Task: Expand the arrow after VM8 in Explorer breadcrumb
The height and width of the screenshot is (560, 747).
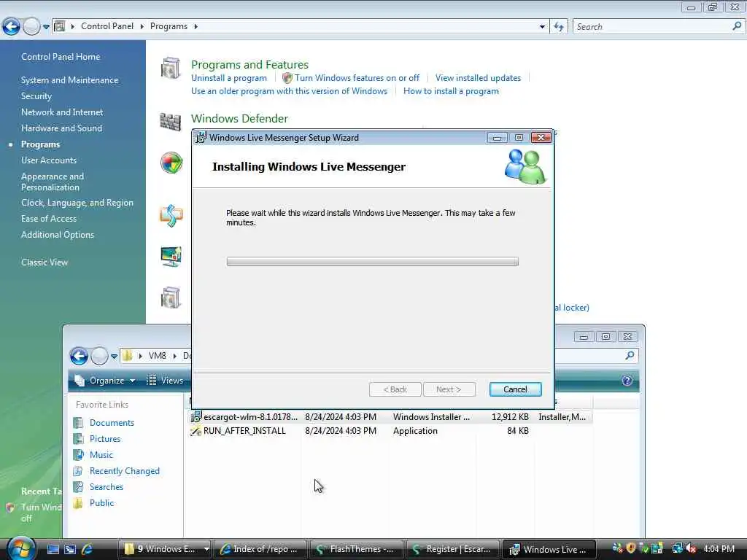Action: point(174,356)
